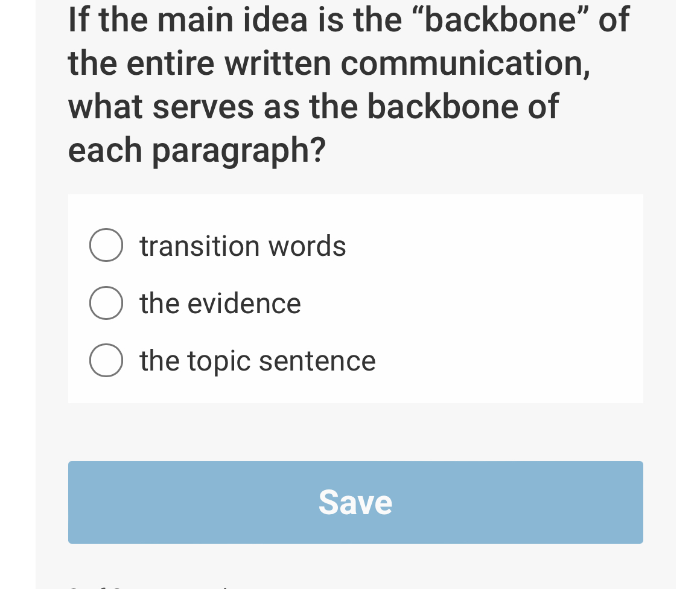Click the answer option "transition words"

[x=243, y=245]
